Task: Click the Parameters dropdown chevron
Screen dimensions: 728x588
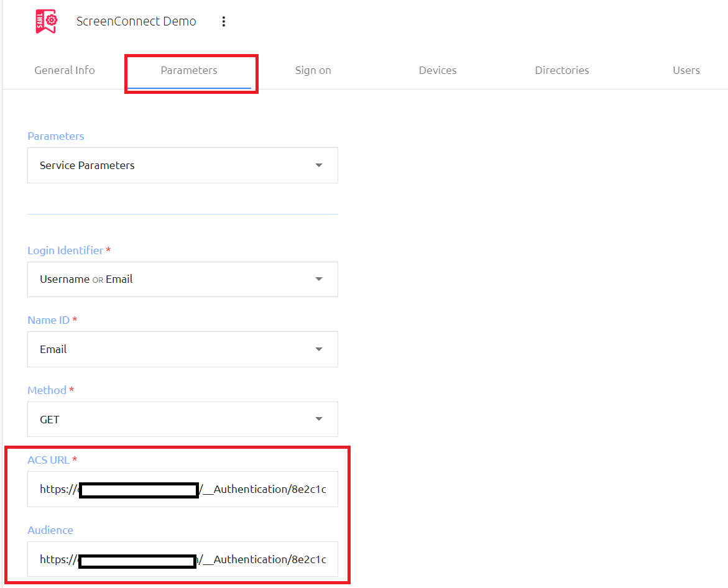Action: pos(319,165)
